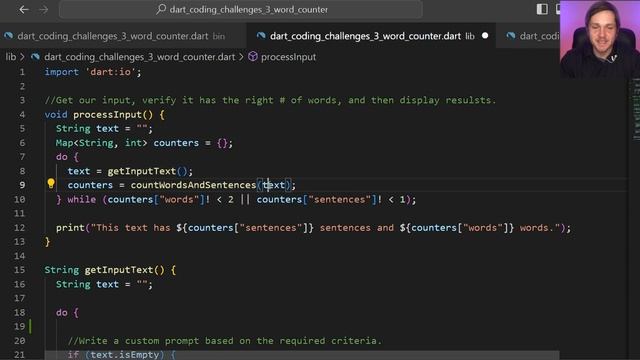Toggle the primary sidebar layout icon
The height and width of the screenshot is (360, 640).
tap(542, 9)
